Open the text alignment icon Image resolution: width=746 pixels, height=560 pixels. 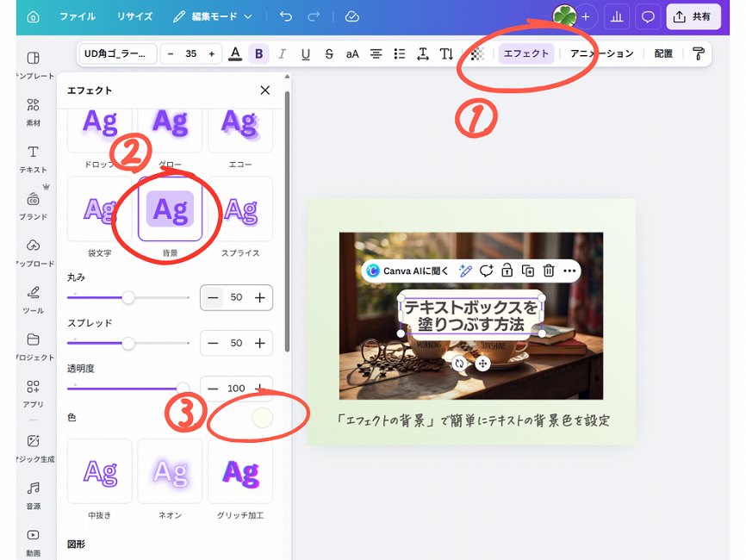click(x=376, y=53)
